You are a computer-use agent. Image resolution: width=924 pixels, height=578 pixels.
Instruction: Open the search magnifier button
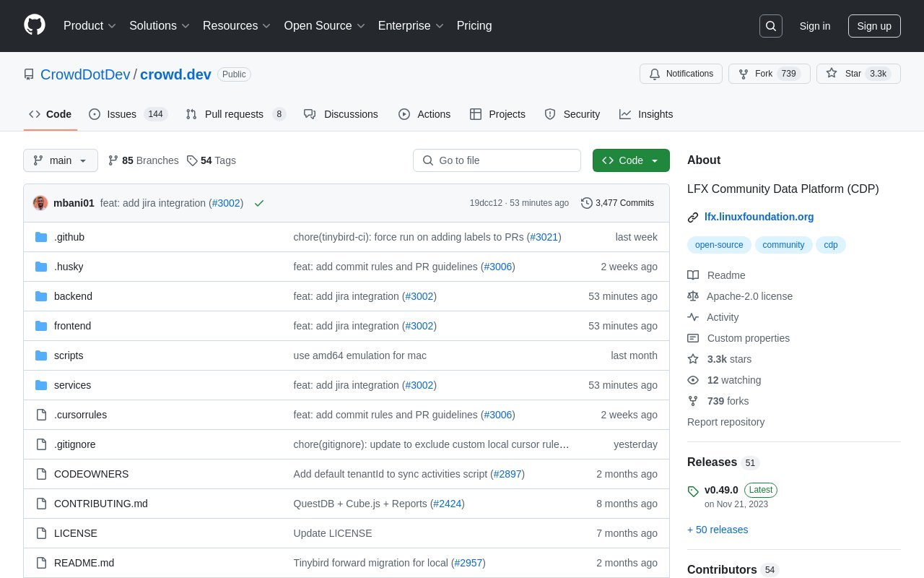(771, 26)
